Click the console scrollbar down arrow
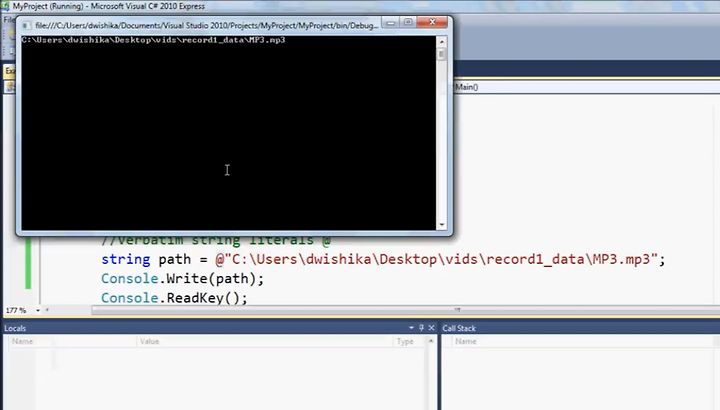Image resolution: width=720 pixels, height=410 pixels. [442, 225]
